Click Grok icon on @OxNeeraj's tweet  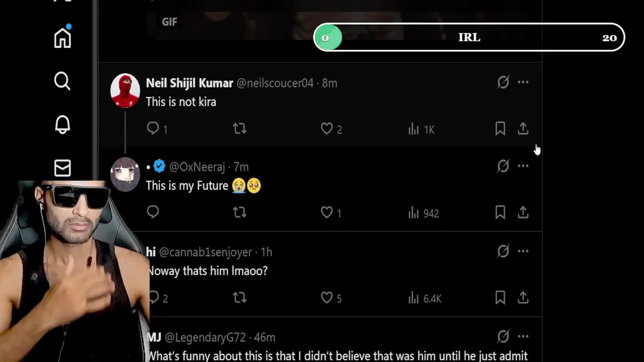tap(503, 166)
